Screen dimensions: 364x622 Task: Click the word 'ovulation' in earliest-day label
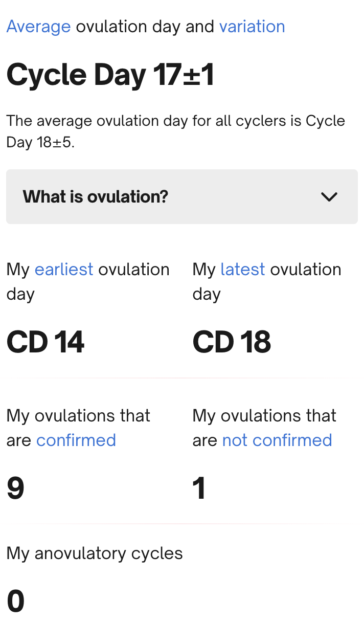133,269
